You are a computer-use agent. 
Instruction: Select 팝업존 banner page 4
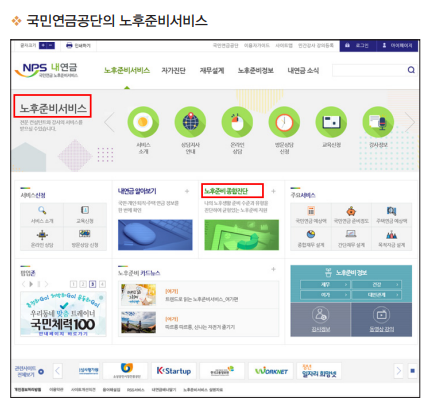coord(102,284)
